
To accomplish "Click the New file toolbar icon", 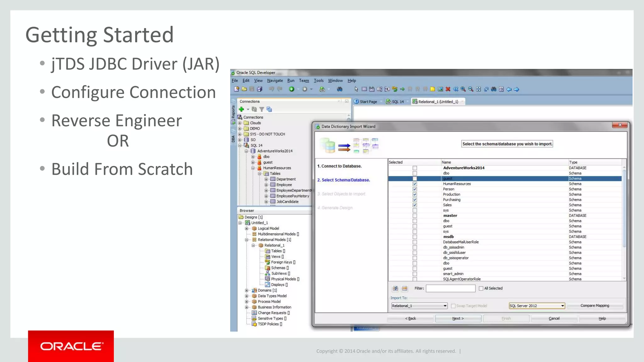I will point(236,89).
